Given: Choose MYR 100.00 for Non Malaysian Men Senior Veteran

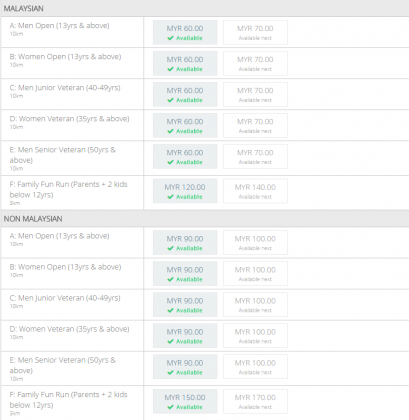Looking at the screenshot, I should (x=255, y=367).
